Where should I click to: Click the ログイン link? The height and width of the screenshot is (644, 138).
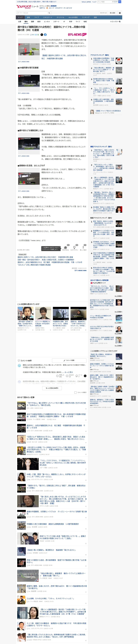point(42,8)
